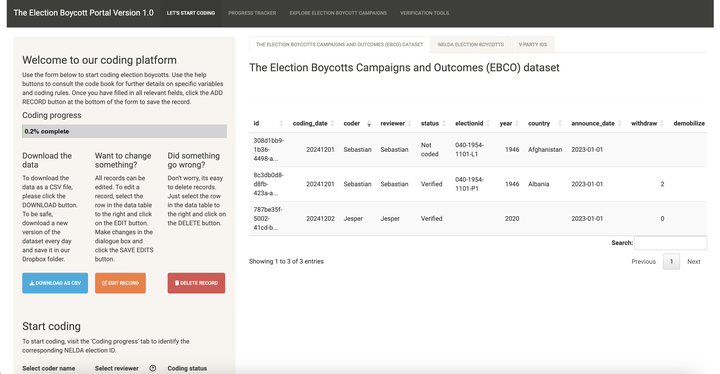Select the Afghanistan row in the table

coord(478,150)
